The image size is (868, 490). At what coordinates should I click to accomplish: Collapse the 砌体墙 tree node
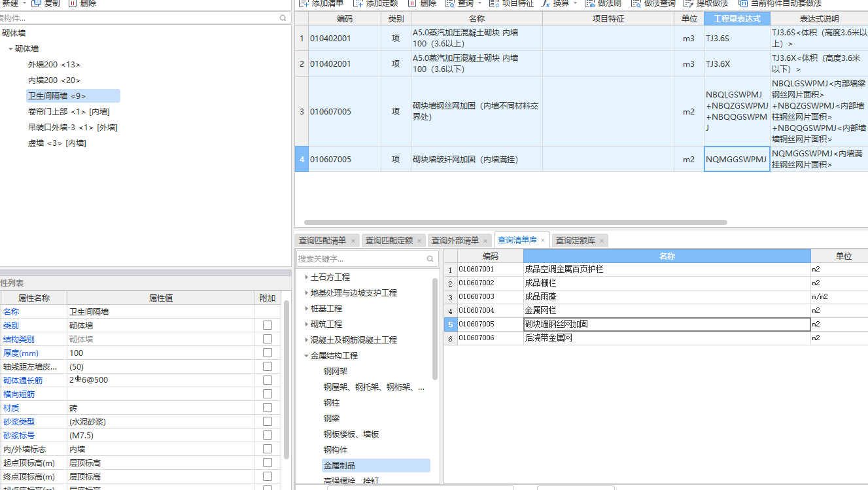click(10, 49)
